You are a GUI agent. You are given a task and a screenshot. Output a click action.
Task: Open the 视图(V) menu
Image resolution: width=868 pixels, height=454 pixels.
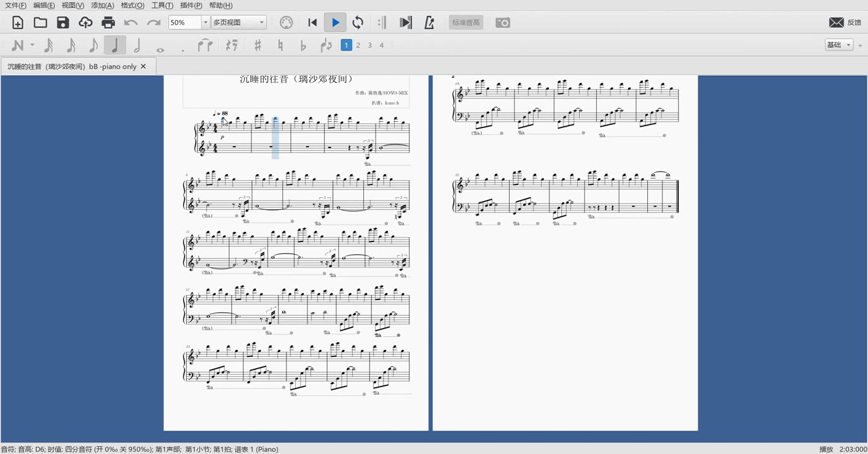point(73,5)
